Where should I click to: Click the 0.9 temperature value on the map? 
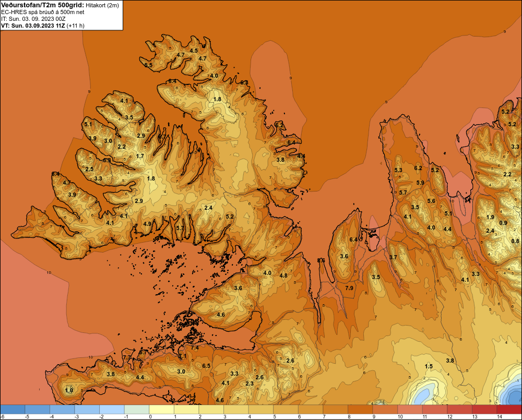[x=503, y=223]
